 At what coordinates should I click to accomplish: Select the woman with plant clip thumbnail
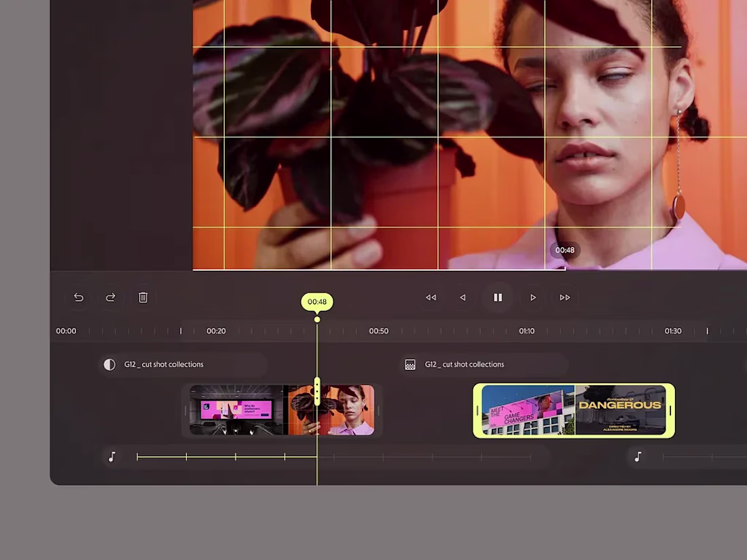tap(331, 410)
